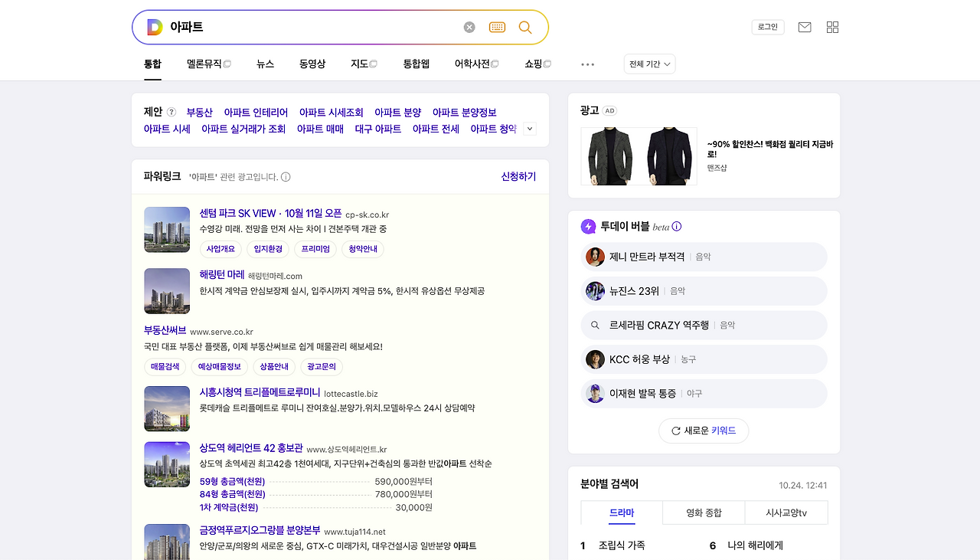Clear the search box using the X icon

click(469, 27)
